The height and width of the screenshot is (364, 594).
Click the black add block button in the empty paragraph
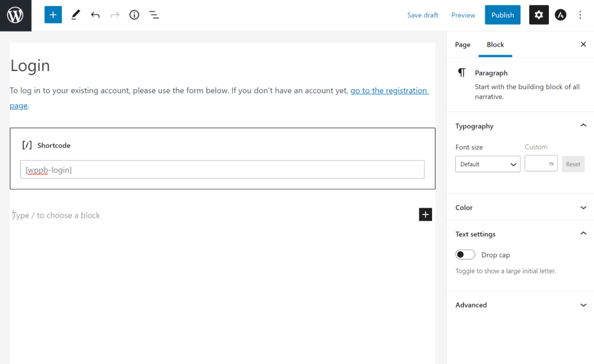(x=425, y=215)
